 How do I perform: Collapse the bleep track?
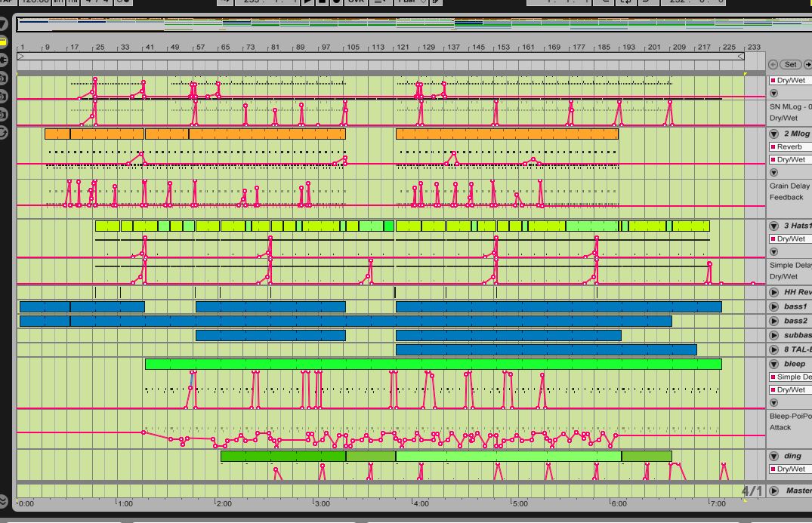pyautogui.click(x=773, y=364)
